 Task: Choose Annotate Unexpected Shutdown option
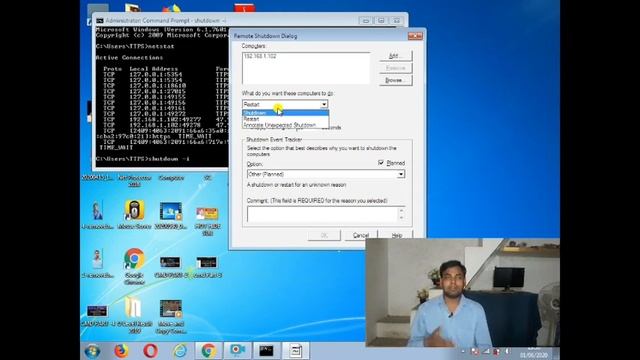click(285, 125)
